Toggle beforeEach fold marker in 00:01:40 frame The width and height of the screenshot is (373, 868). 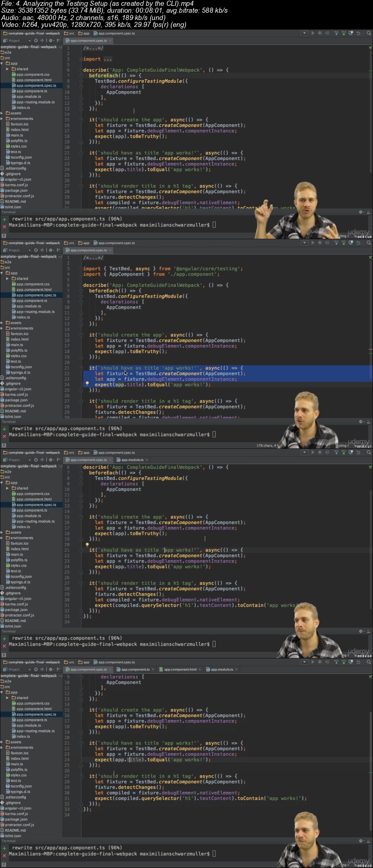(81, 75)
